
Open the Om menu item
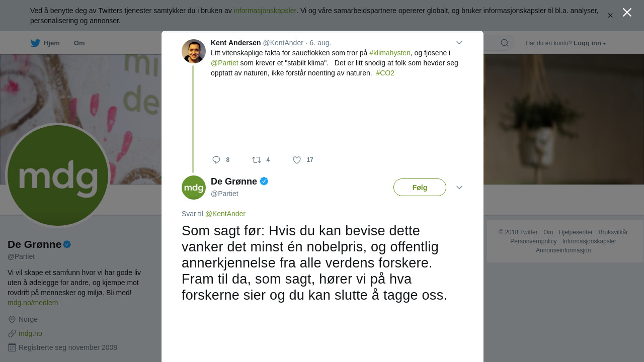[79, 43]
